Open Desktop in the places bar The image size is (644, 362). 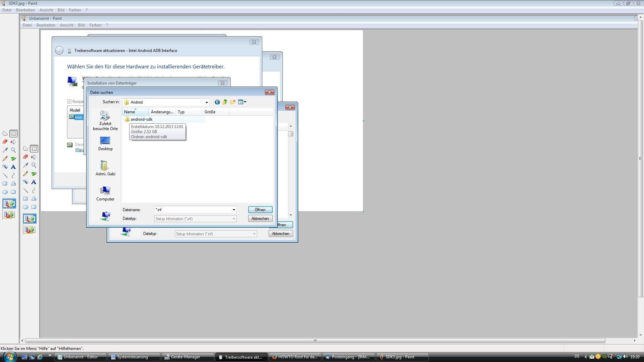[105, 144]
